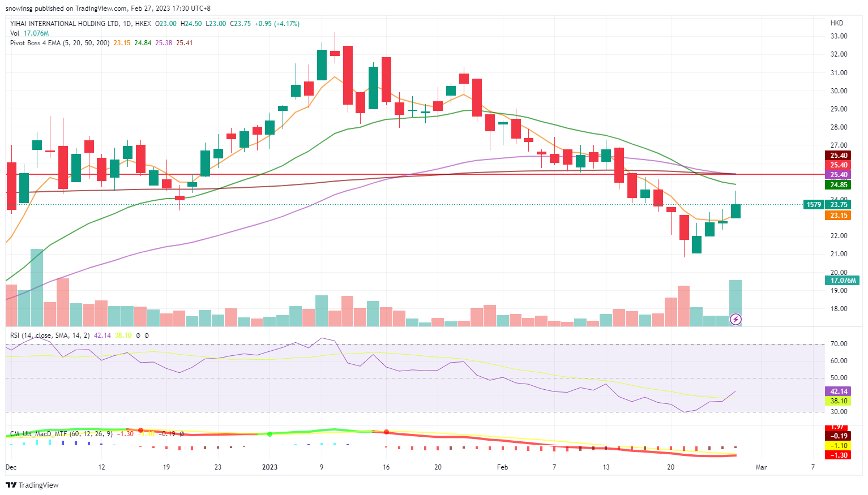Click the tallest teal volume bar in early December
This screenshot has height=495, width=868.
[x=37, y=287]
